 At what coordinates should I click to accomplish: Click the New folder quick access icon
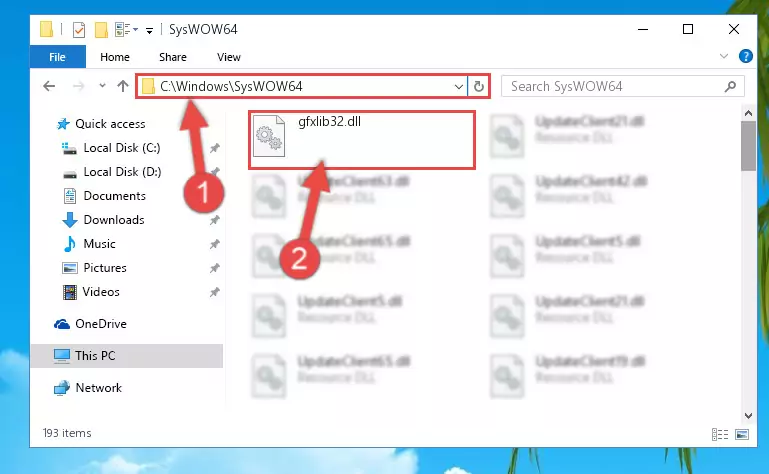[101, 30]
